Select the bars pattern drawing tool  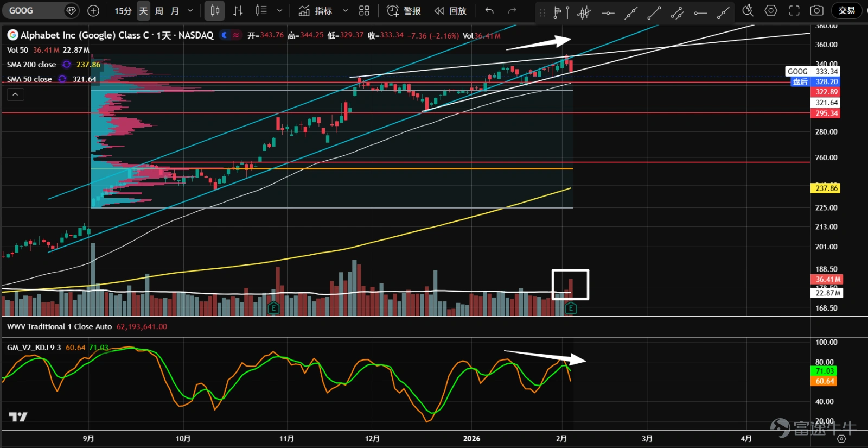[x=584, y=12]
